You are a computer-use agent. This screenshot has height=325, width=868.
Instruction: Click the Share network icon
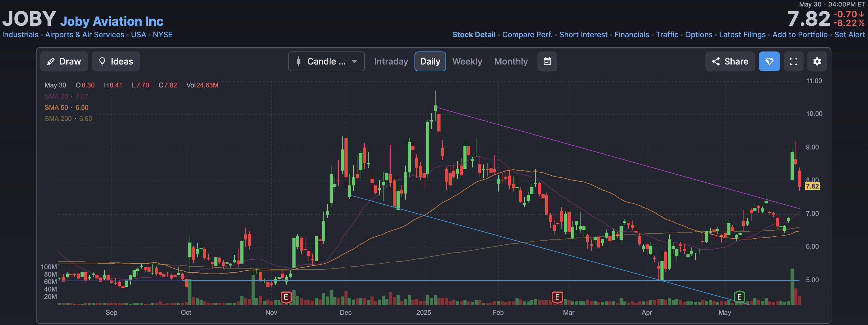(716, 61)
